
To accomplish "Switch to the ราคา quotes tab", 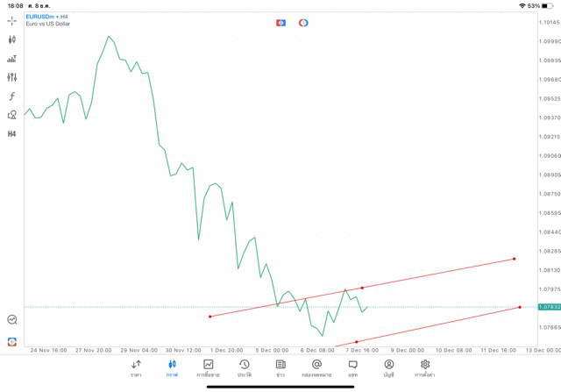I will 136,367.
